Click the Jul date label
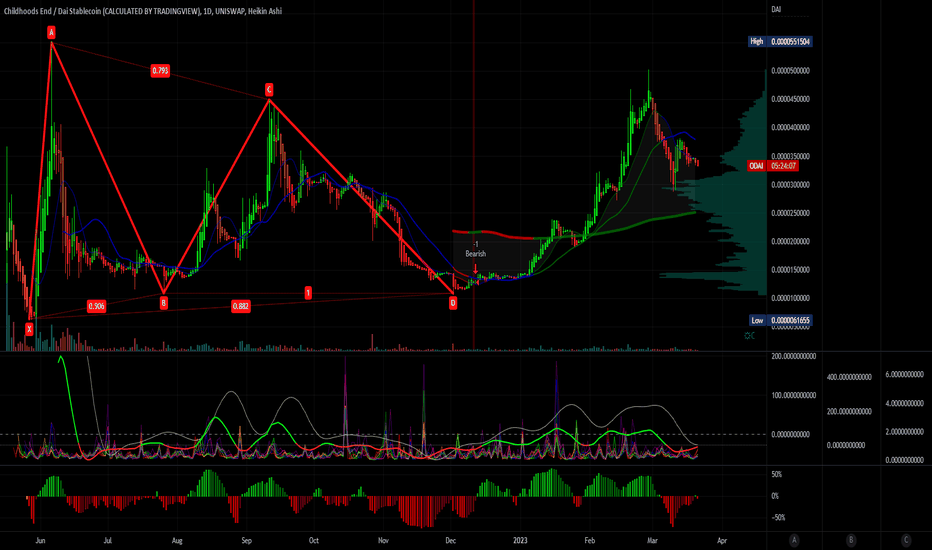The height and width of the screenshot is (550, 932). coord(108,540)
